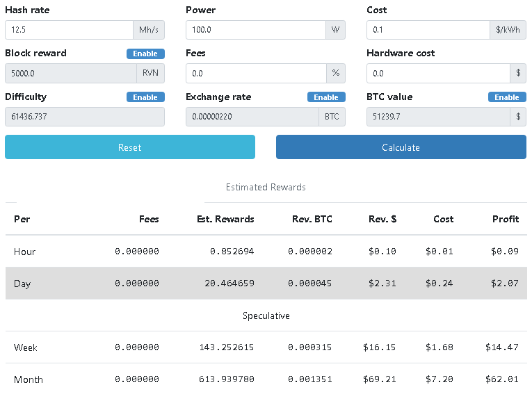Focus the Hash rate input field
Image resolution: width=532 pixels, height=403 pixels.
[x=70, y=30]
